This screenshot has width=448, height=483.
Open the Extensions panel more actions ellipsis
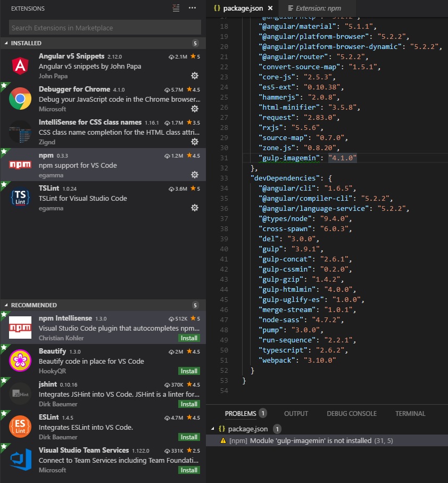click(192, 8)
